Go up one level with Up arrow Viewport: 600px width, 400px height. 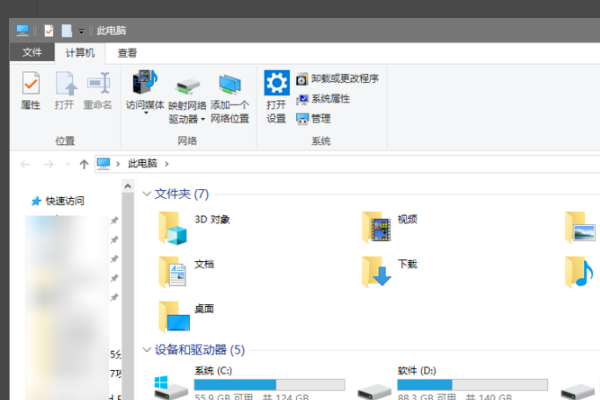84,164
